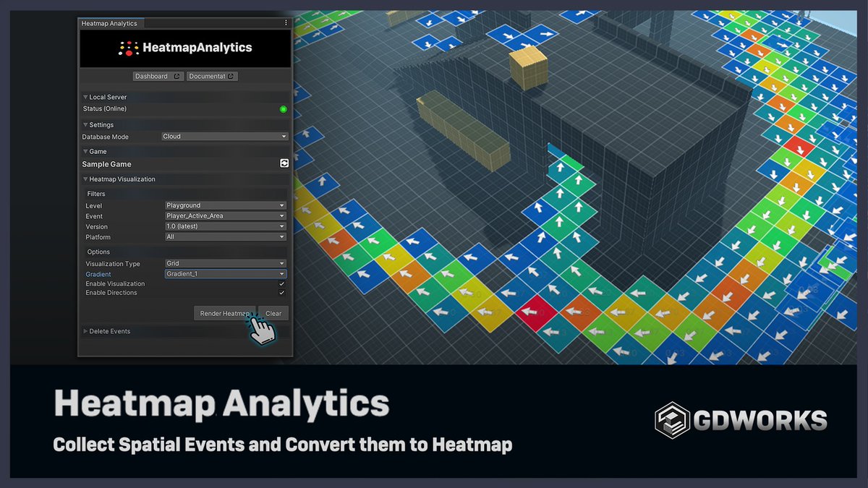Refresh the Sample Game with reload icon
This screenshot has width=868, height=488.
coord(284,164)
